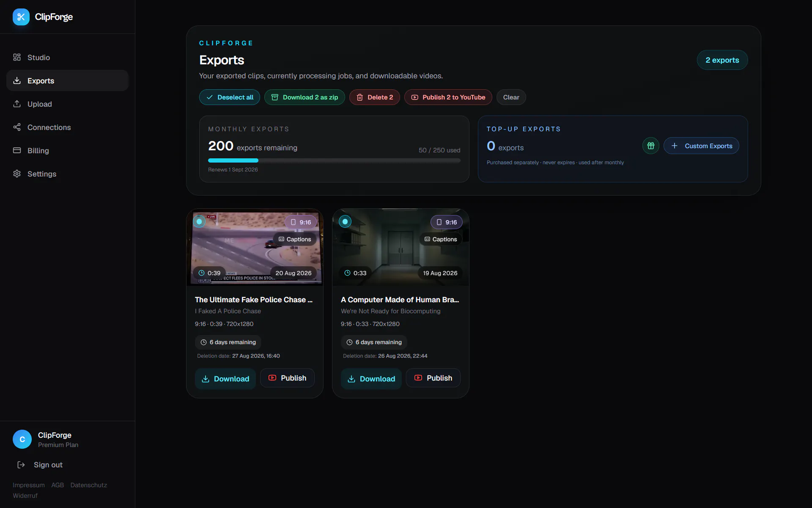Navigate to Connections
This screenshot has height=508, width=812.
(67, 127)
